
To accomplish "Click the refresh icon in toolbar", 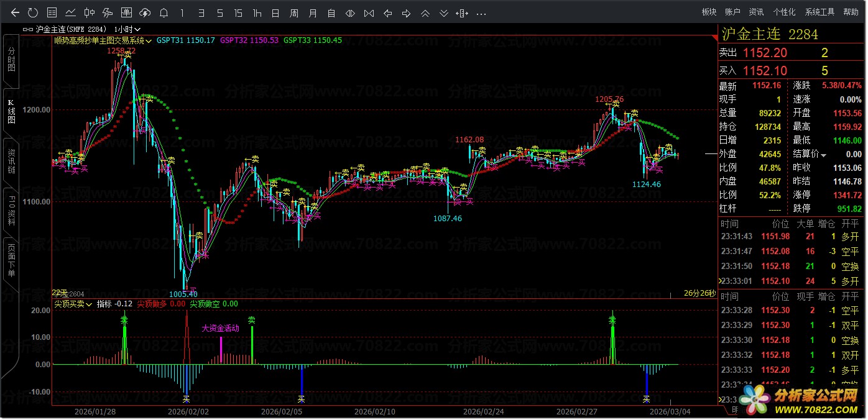I will click(33, 12).
